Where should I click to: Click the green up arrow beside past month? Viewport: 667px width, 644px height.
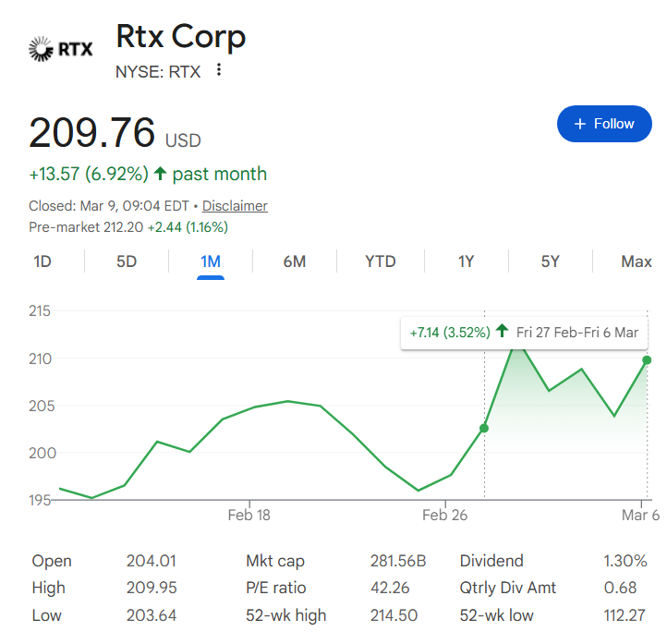[160, 174]
